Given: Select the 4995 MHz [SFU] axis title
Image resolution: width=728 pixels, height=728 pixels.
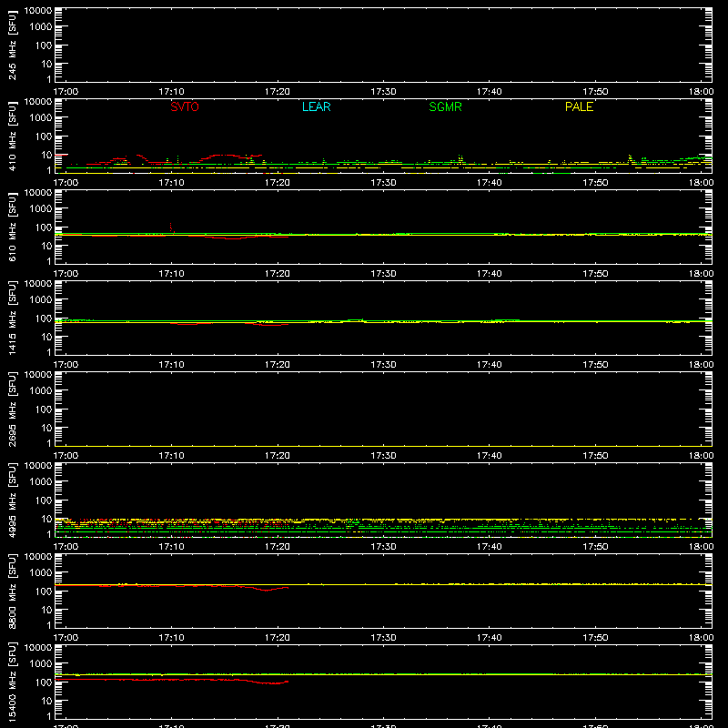Looking at the screenshot, I should (12, 500).
